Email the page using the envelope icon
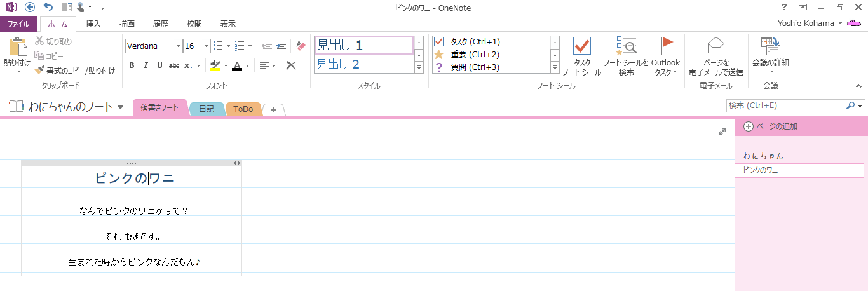Image resolution: width=868 pixels, height=291 pixels. coord(716,57)
